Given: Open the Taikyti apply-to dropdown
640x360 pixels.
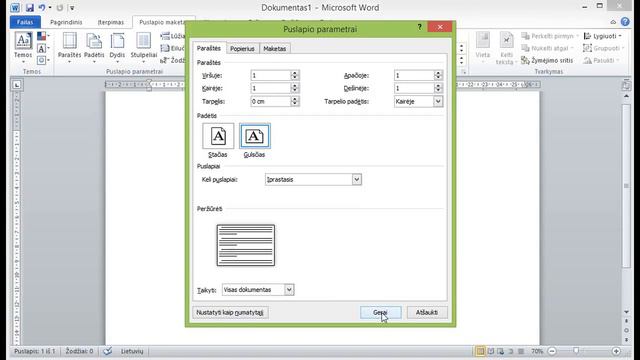Looking at the screenshot, I should (258, 290).
